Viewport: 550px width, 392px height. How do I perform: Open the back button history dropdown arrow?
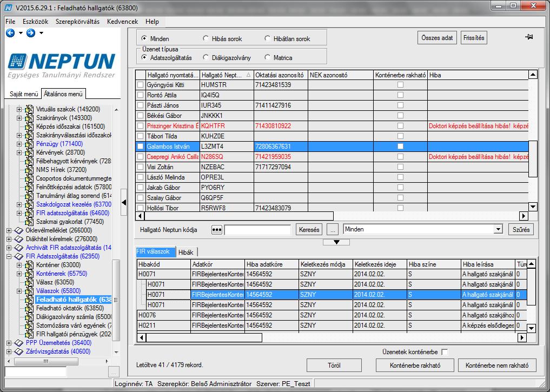[x=21, y=33]
